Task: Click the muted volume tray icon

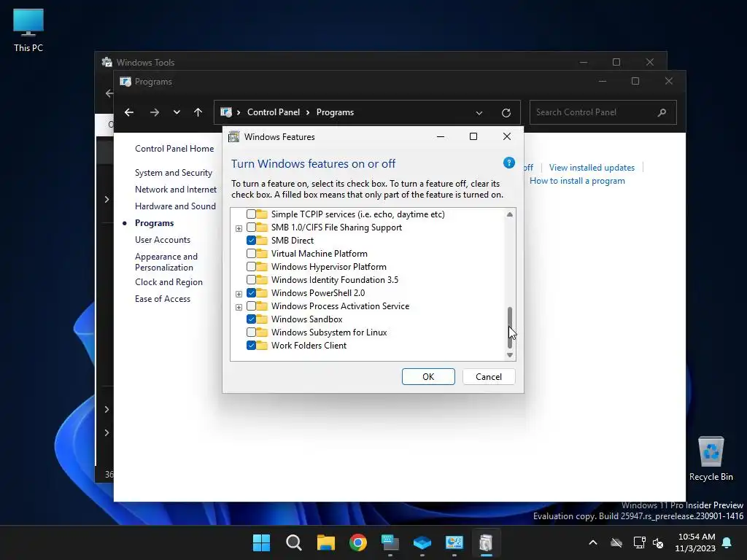Action: (658, 542)
